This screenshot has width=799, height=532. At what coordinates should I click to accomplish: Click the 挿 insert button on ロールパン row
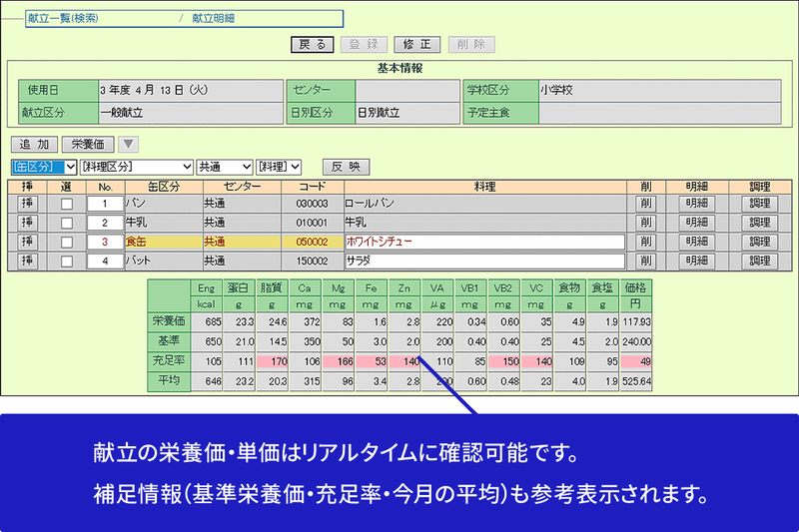point(28,204)
